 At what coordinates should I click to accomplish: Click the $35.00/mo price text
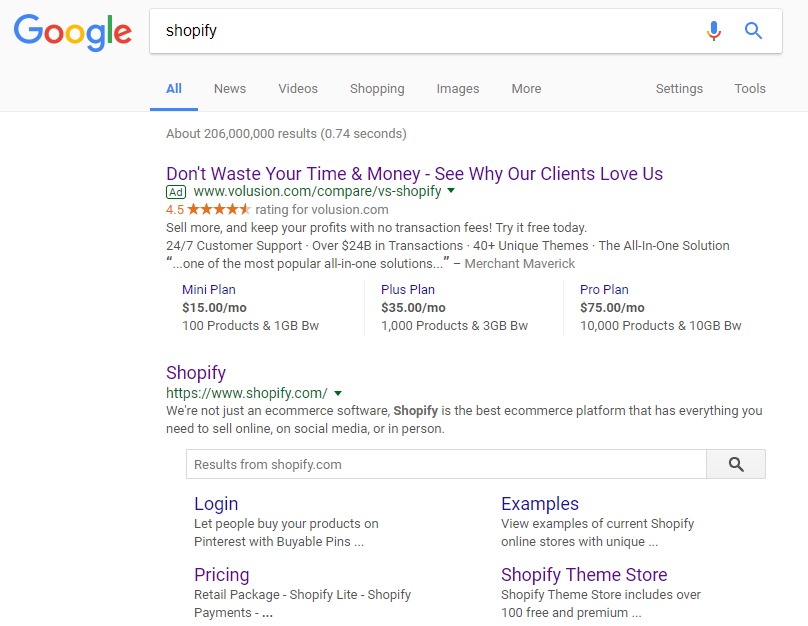click(x=413, y=308)
